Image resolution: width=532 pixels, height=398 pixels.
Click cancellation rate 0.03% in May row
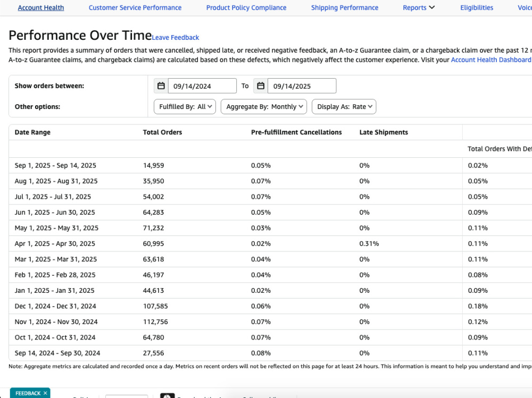tap(261, 228)
